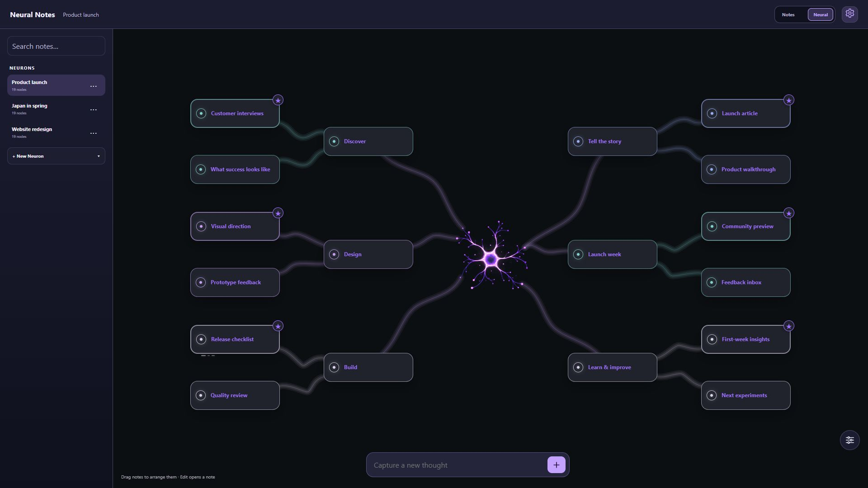The height and width of the screenshot is (488, 868).
Task: Switch to the Notes view
Action: pyautogui.click(x=788, y=14)
